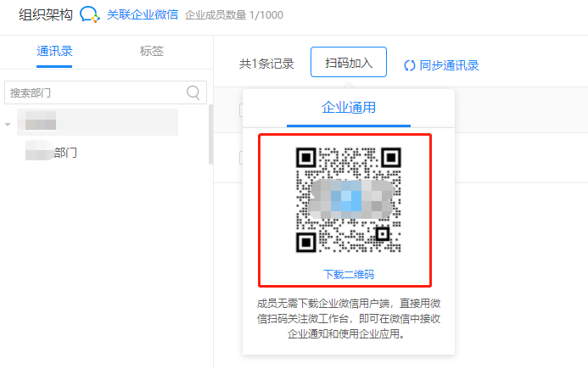
Task: Click the sync refresh icon
Action: click(x=410, y=65)
